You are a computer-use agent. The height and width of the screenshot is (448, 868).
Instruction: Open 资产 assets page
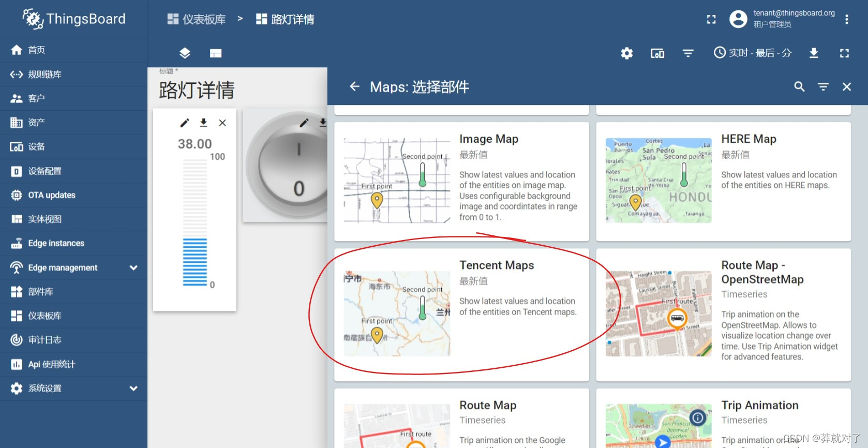(x=73, y=123)
